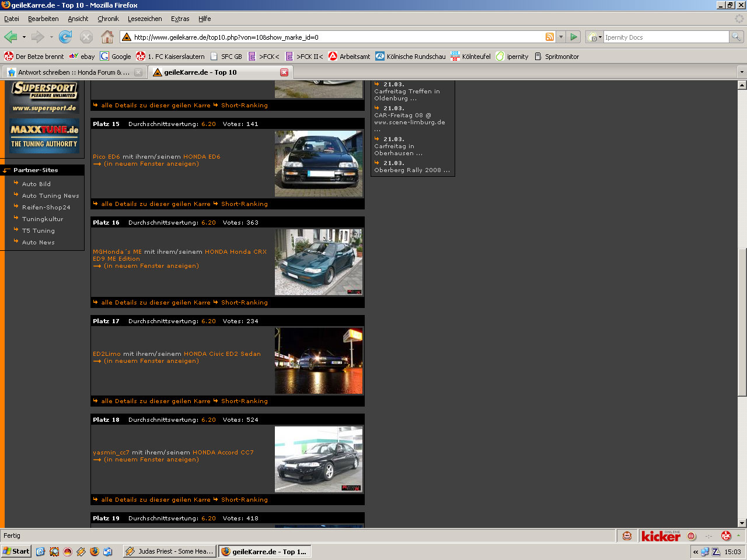
Task: Switch to Antwort schreiben Honda Forum tab
Action: coord(70,72)
